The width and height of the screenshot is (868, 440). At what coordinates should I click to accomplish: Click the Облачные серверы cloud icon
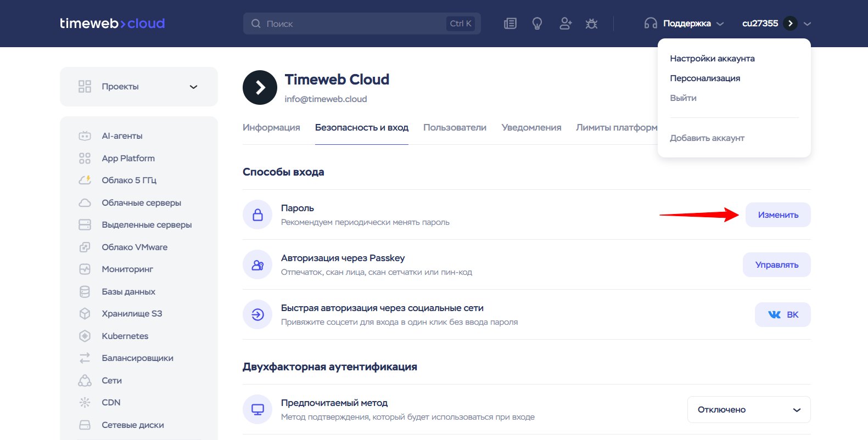85,202
